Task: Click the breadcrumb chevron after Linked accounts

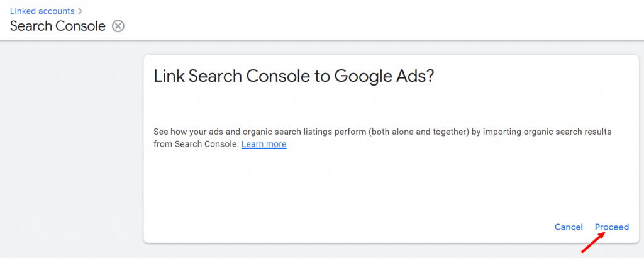Action: point(80,11)
